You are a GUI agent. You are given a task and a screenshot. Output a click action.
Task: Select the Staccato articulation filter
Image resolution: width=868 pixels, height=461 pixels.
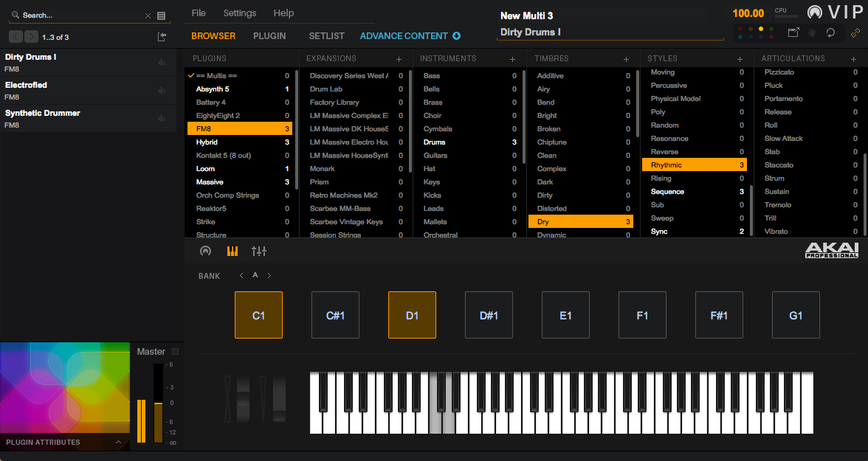807,165
